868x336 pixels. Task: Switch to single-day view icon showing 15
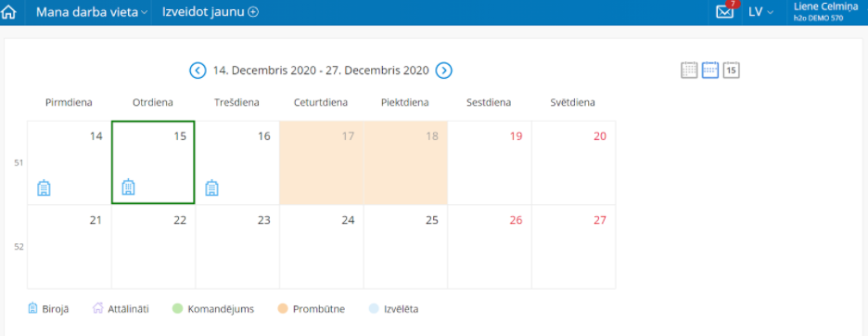pyautogui.click(x=732, y=71)
